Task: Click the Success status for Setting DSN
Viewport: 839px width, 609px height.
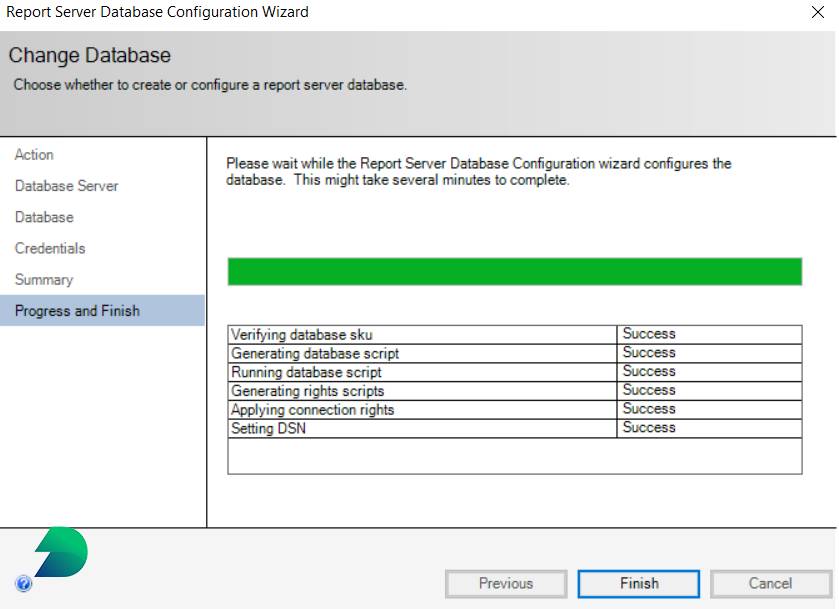Action: [649, 427]
